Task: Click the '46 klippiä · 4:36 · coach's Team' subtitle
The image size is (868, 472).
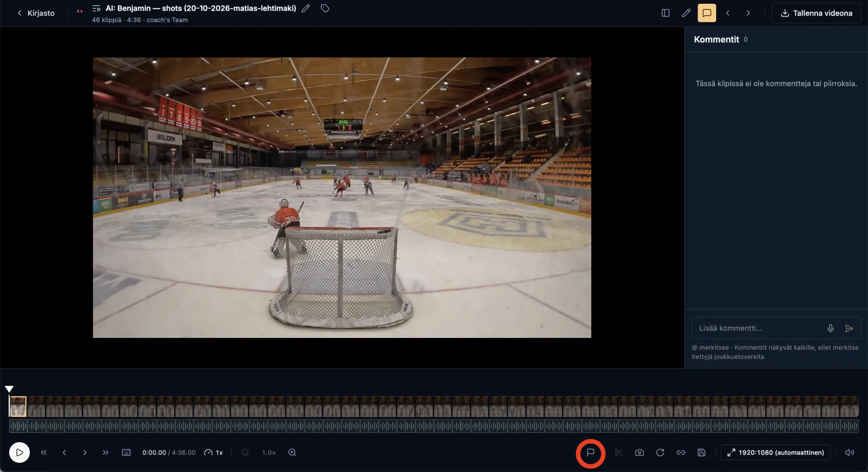Action: [140, 20]
